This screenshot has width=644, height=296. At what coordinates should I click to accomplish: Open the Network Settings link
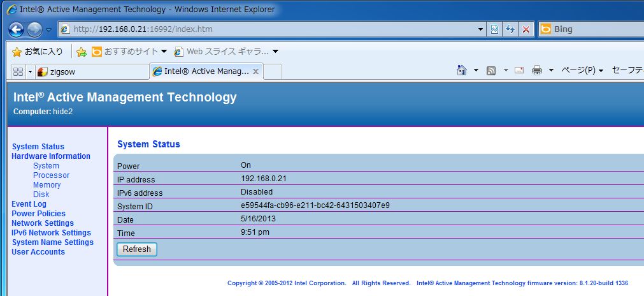tap(43, 223)
